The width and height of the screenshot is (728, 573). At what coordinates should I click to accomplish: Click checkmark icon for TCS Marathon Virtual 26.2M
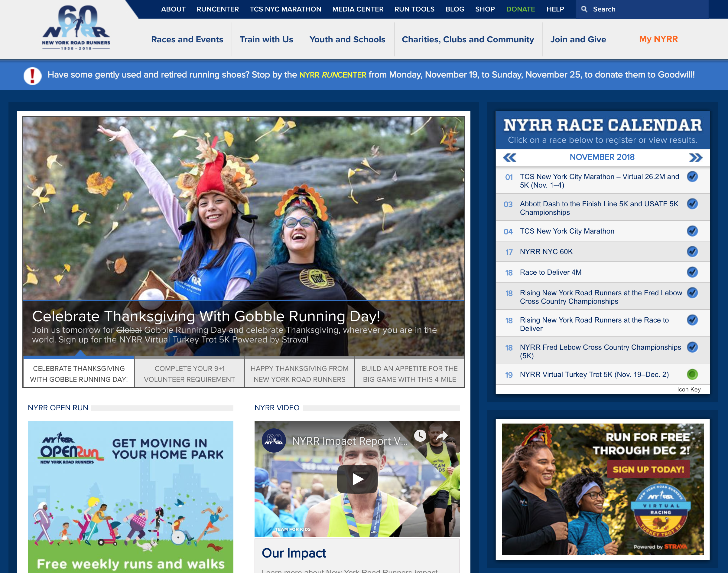[x=692, y=176]
